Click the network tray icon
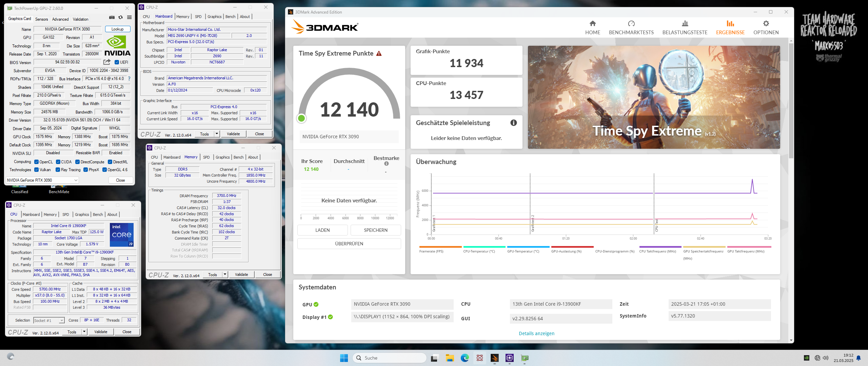Image resolution: width=868 pixels, height=366 pixels. 817,358
